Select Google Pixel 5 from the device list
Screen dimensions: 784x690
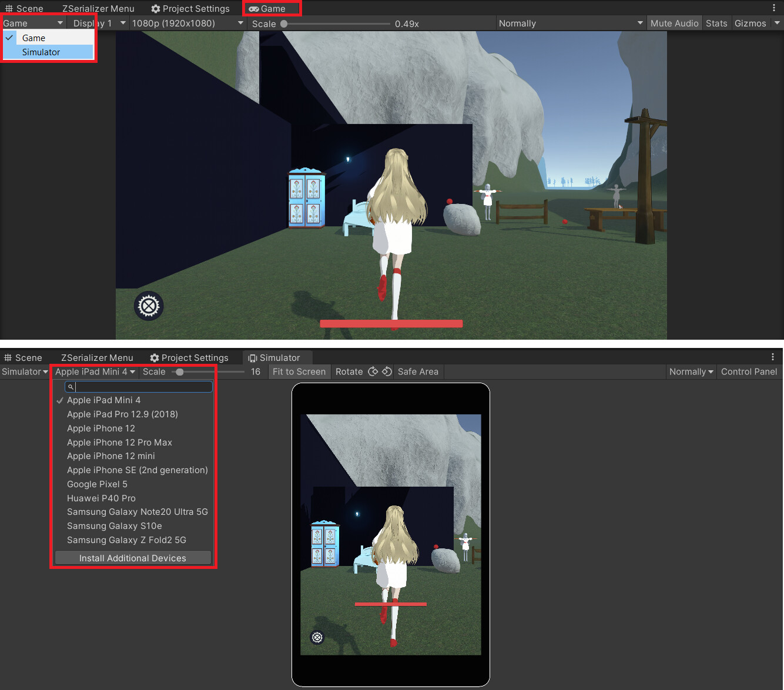(x=97, y=484)
